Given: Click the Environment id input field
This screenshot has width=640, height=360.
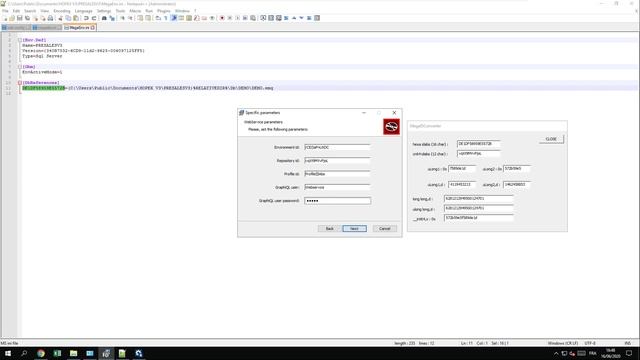Looking at the screenshot, I should point(337,147).
